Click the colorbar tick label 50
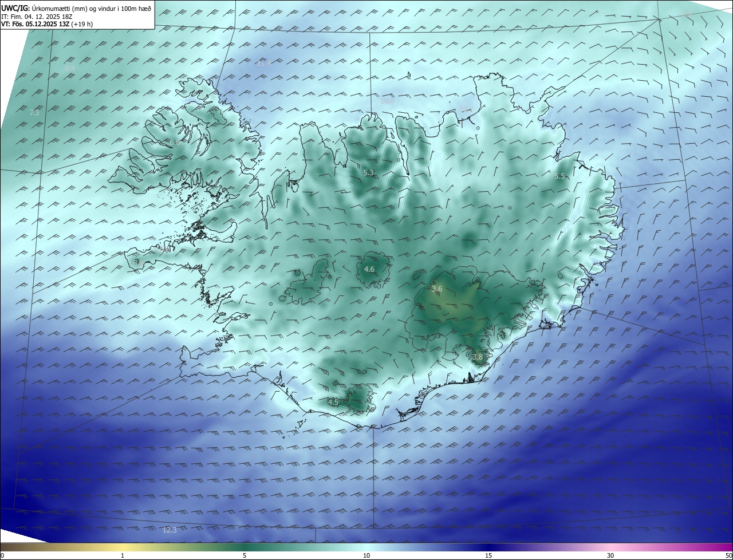 [x=728, y=555]
